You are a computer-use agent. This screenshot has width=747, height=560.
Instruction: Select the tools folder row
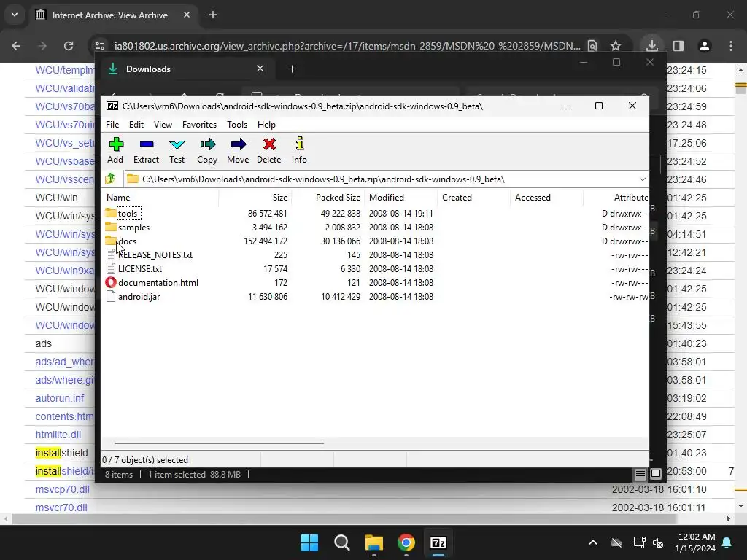374,214
